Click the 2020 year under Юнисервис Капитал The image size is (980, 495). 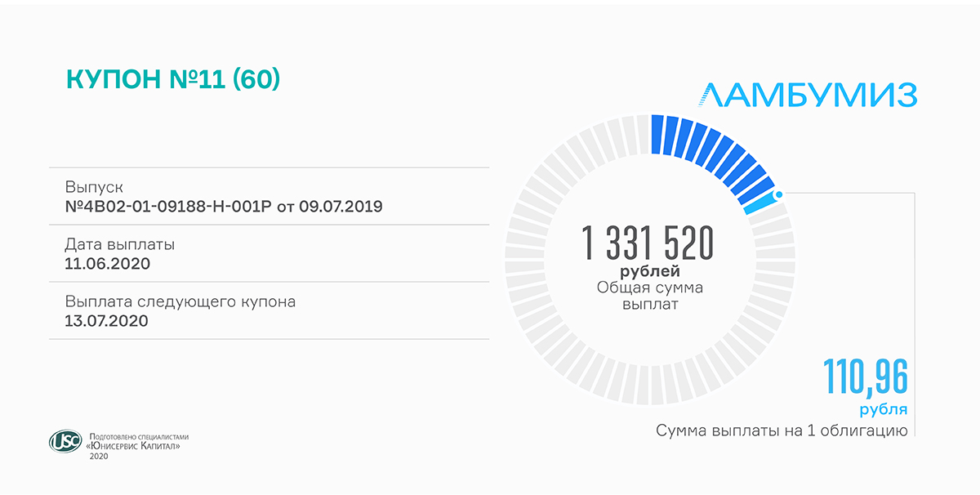[x=98, y=456]
